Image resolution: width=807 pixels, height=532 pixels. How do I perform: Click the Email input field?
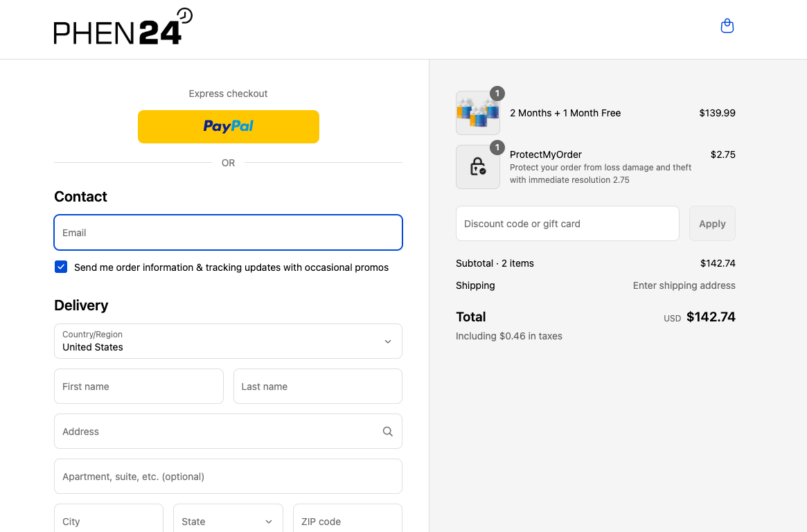228,232
